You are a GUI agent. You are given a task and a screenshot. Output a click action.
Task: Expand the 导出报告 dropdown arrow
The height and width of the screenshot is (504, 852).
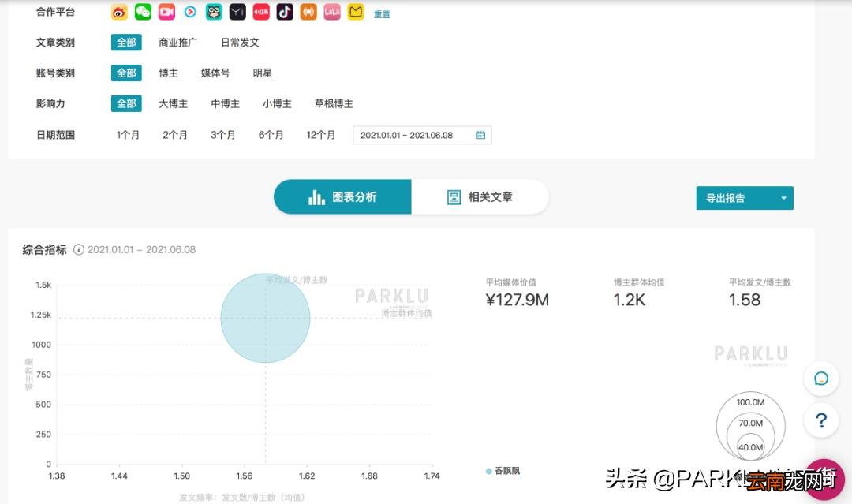point(783,198)
